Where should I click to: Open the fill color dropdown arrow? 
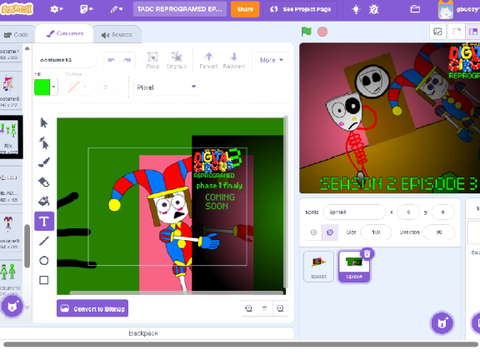[54, 87]
